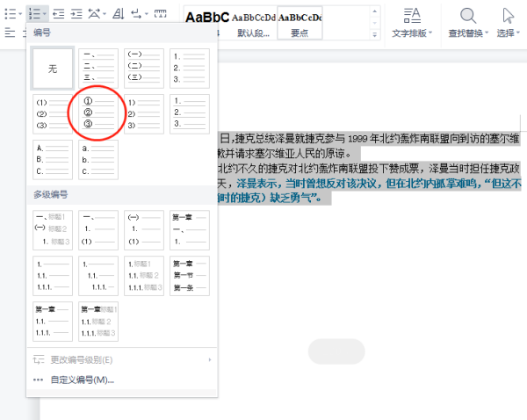Open 自定义编号(M)... dialog
The width and height of the screenshot is (527, 420).
(x=122, y=380)
